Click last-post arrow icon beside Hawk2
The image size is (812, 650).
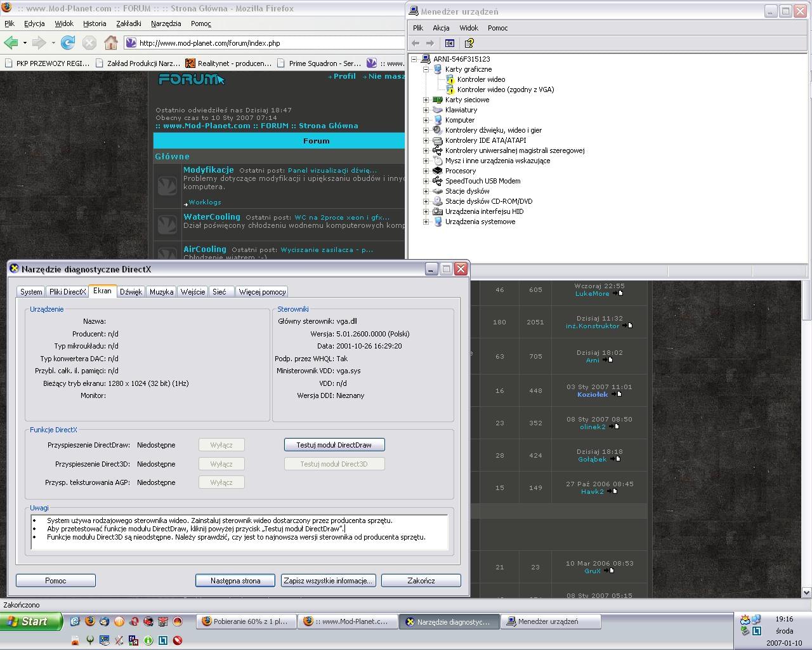[x=612, y=491]
